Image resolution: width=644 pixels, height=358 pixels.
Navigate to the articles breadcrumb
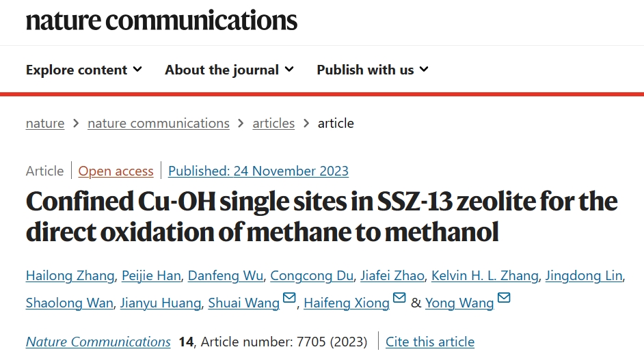click(x=273, y=123)
